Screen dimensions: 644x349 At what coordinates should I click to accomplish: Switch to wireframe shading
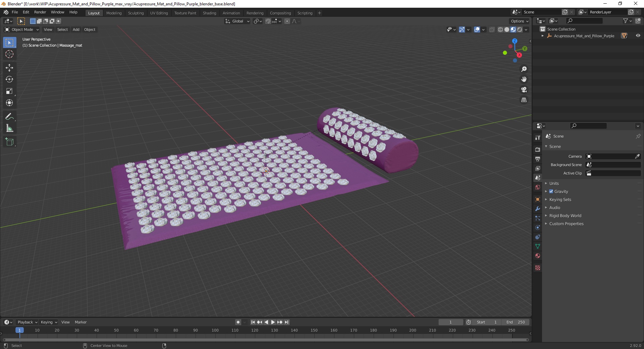[x=500, y=30]
